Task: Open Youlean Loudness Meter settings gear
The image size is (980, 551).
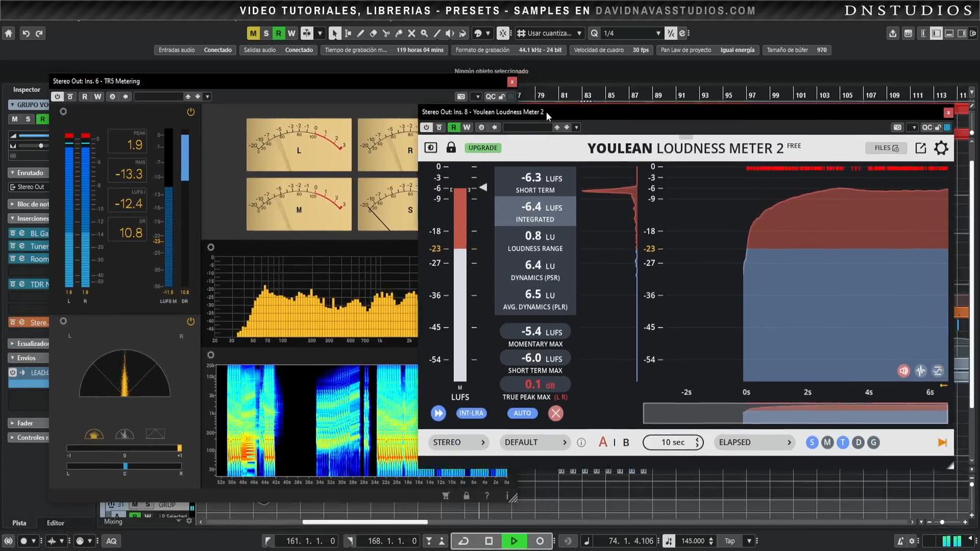Action: point(941,148)
